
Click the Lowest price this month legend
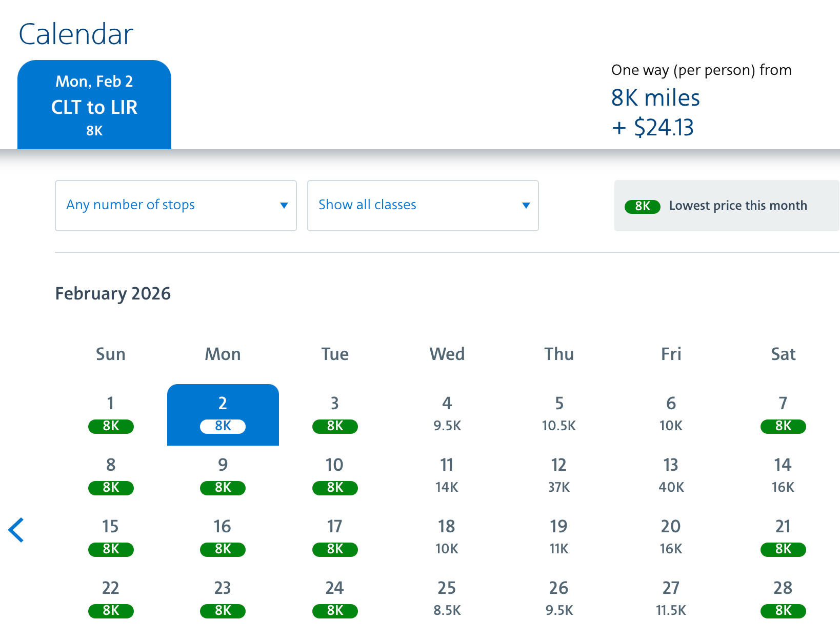(x=726, y=206)
